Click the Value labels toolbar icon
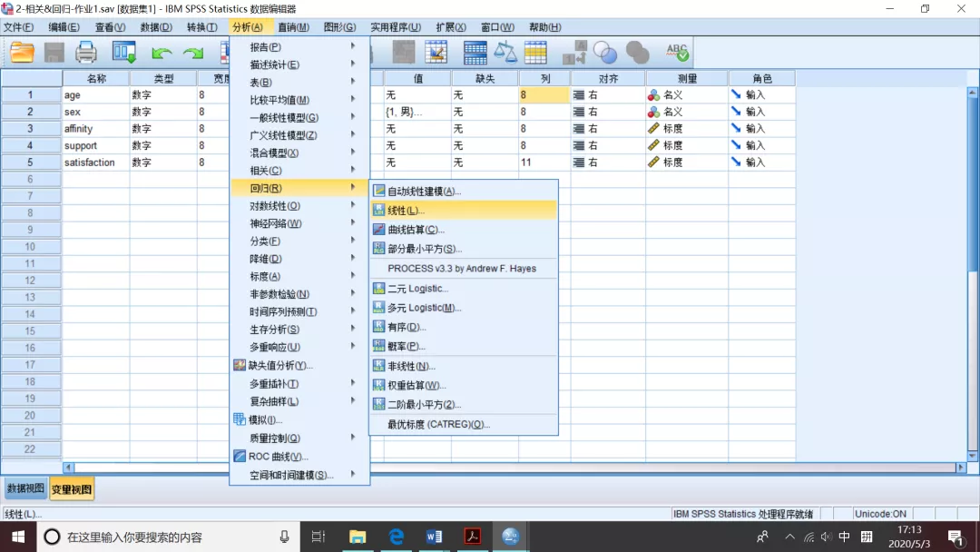The width and height of the screenshot is (980, 552). 574,53
